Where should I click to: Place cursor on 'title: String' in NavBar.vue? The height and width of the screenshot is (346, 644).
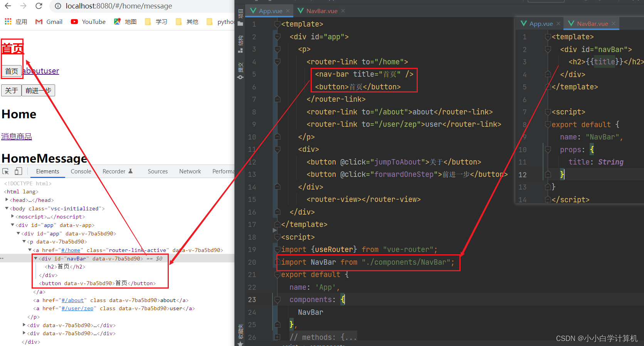click(596, 162)
